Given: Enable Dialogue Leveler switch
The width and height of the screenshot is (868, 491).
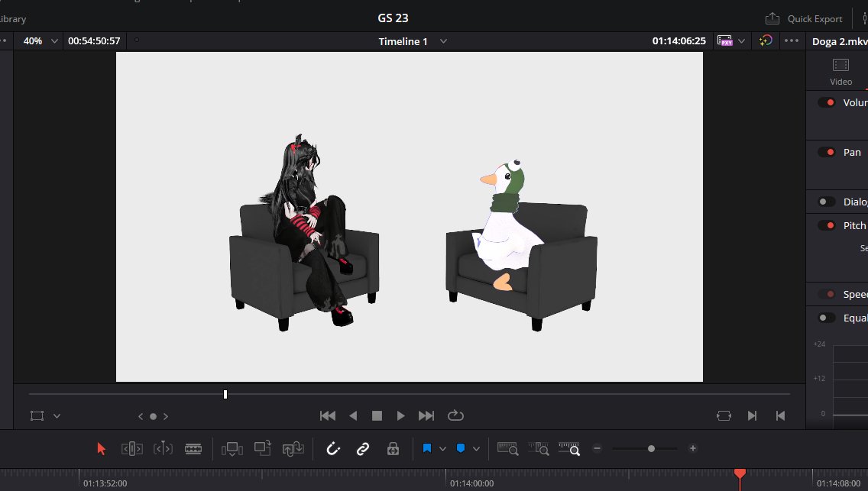Looking at the screenshot, I should [x=827, y=202].
